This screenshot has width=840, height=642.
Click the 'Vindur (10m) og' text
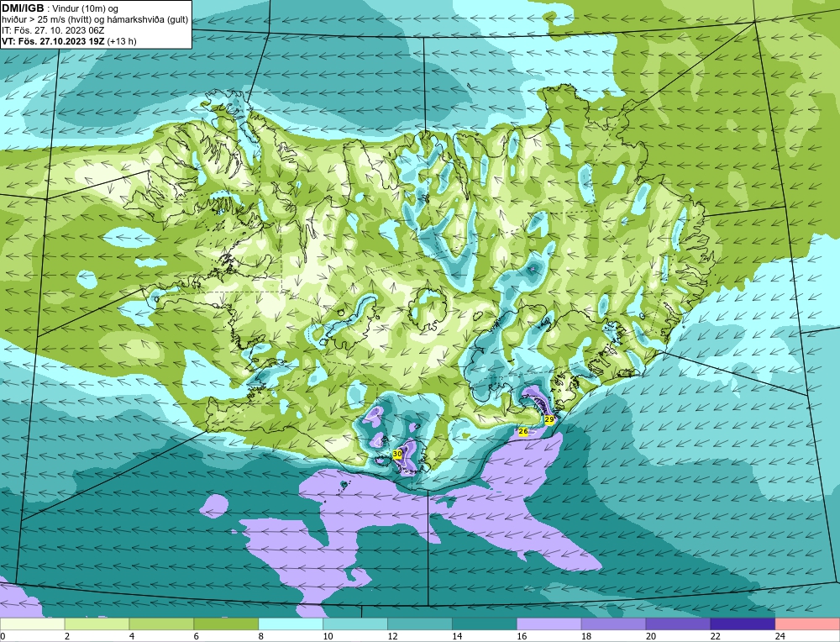coord(86,8)
